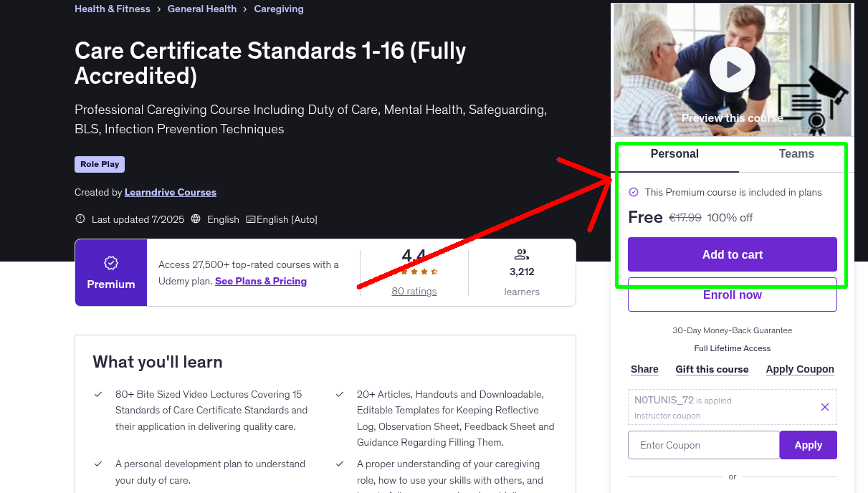Image resolution: width=868 pixels, height=493 pixels.
Task: Click the learners icon above 3,212
Action: [521, 254]
